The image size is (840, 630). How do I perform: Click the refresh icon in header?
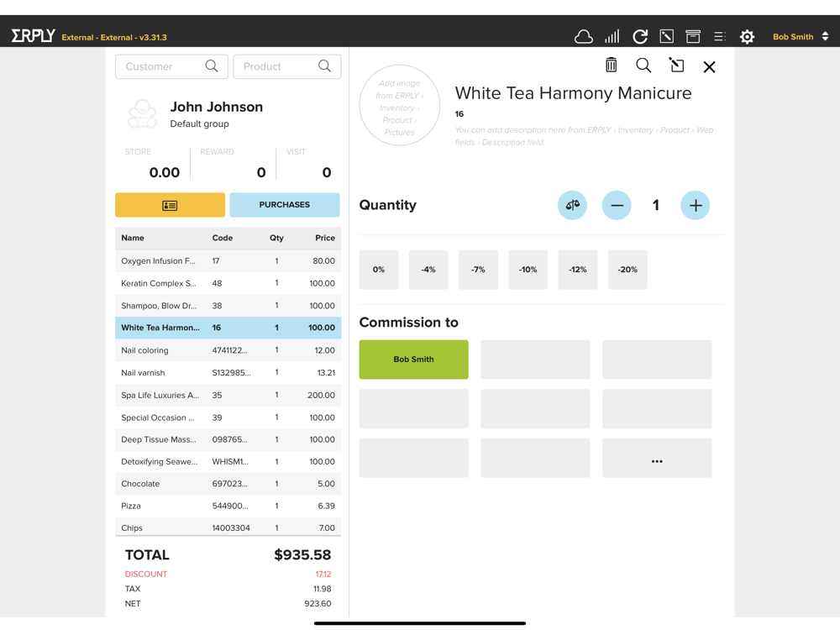(x=639, y=36)
